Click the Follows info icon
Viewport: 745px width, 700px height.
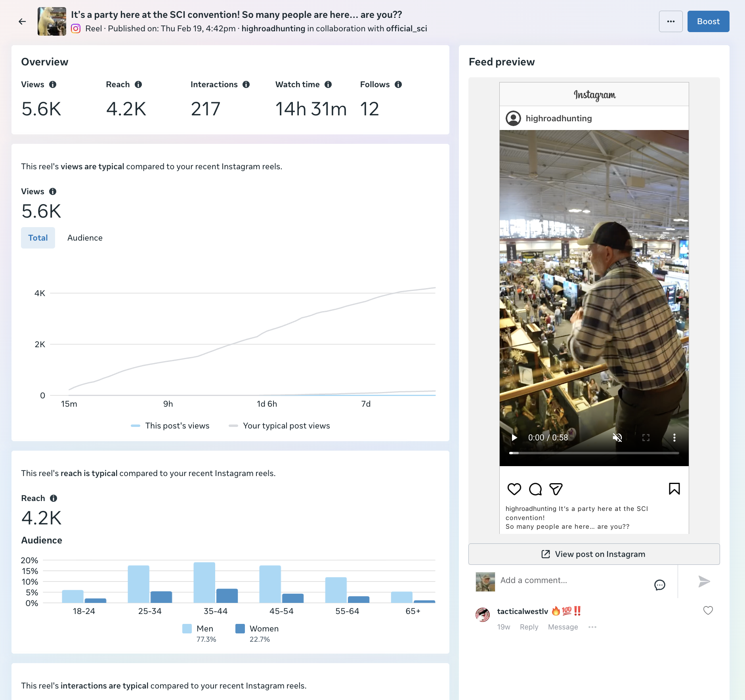click(x=398, y=84)
